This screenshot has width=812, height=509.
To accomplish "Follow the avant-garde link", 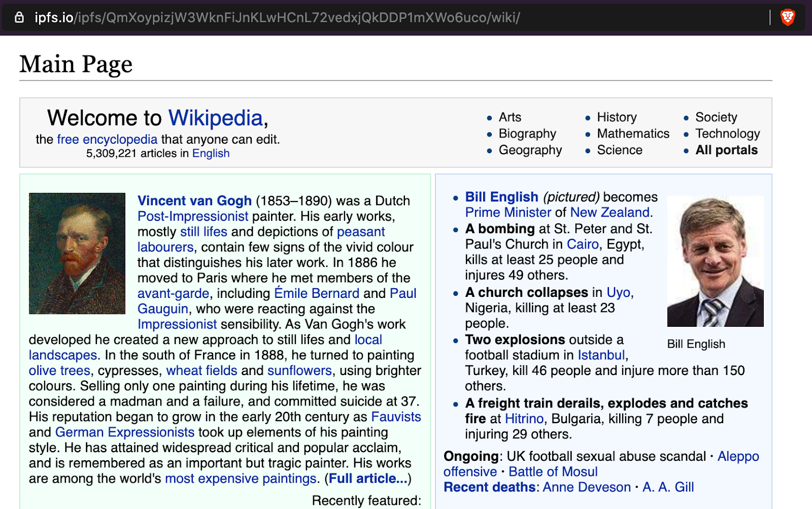I will coord(173,293).
